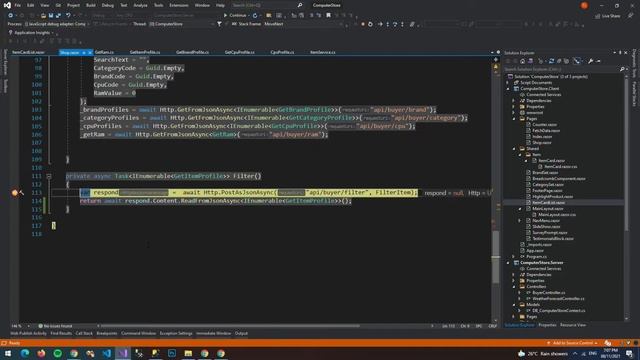Collapse the ComputerStore.Server project node
The width and height of the screenshot is (640, 360).
coord(508,262)
